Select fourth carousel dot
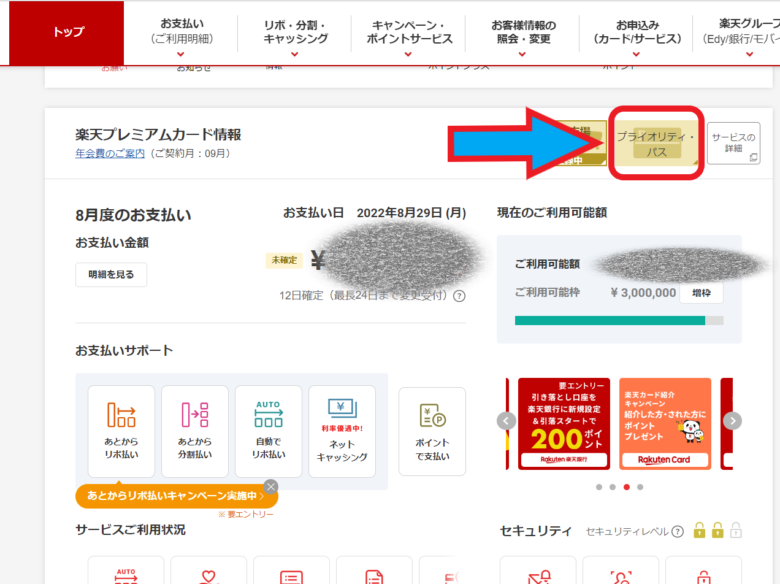 pyautogui.click(x=640, y=487)
